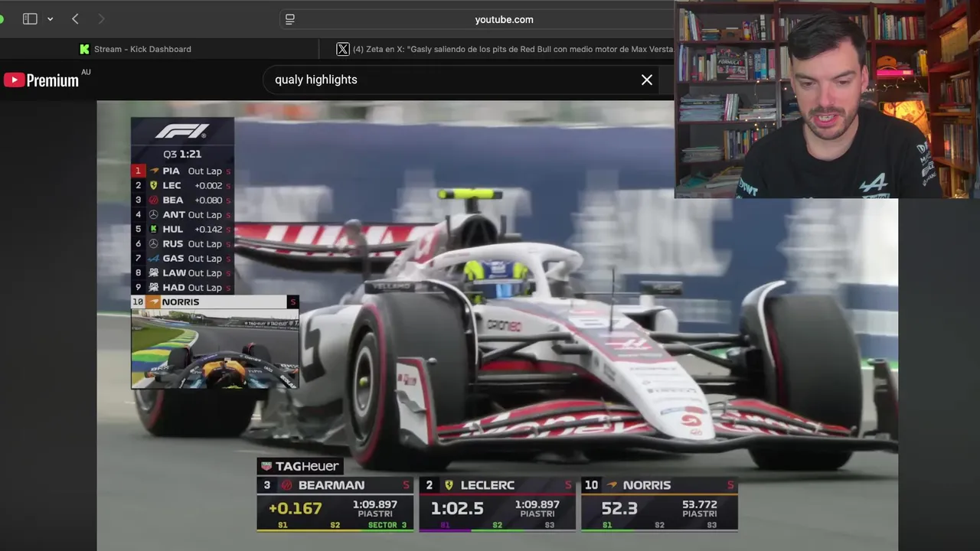Click the PIA row in the timing tower

(x=182, y=171)
